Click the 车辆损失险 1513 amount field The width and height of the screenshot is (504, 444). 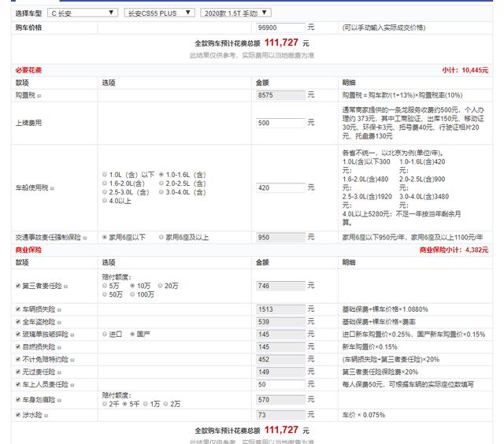280,309
